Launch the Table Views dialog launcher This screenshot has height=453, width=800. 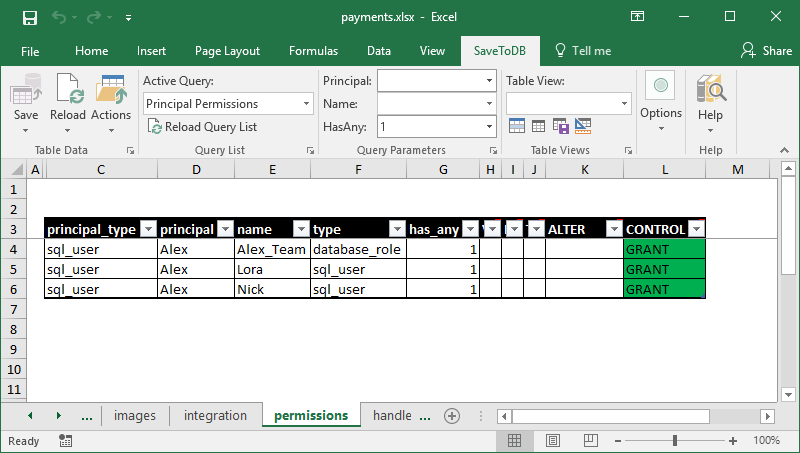(x=628, y=150)
